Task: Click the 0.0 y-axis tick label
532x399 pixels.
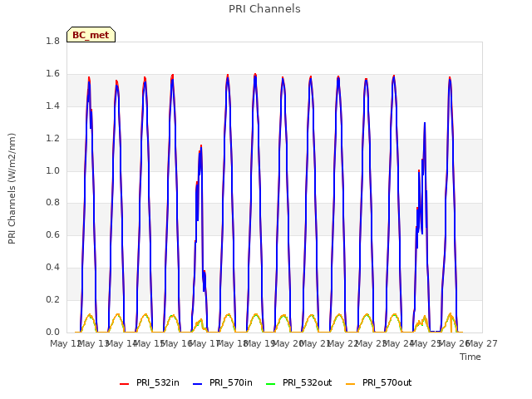Action: coord(52,332)
